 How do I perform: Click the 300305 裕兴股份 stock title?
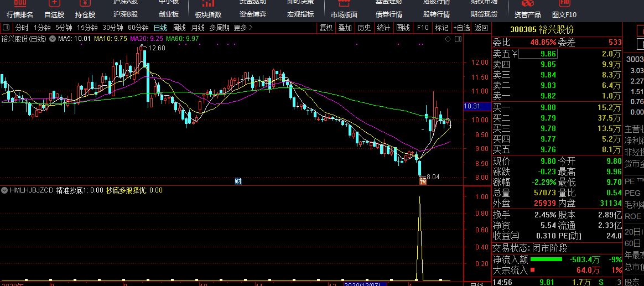(542, 30)
